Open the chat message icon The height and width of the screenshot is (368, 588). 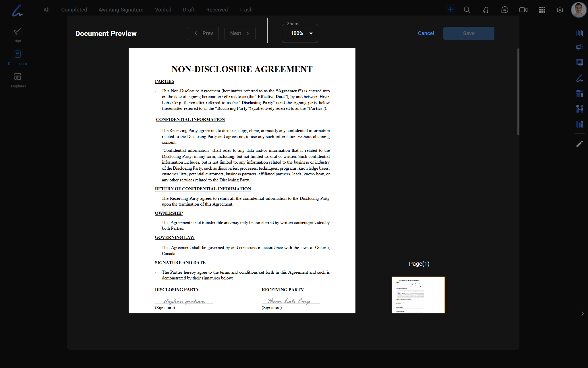[504, 10]
